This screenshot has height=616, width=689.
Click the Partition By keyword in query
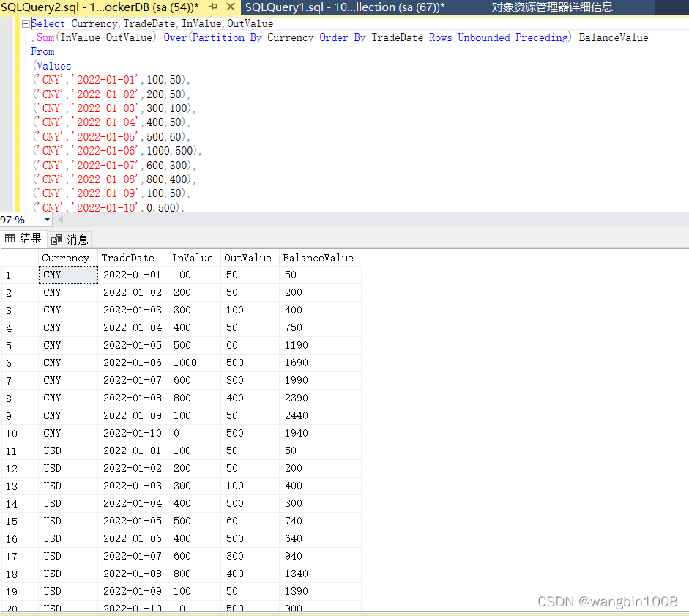pos(227,37)
